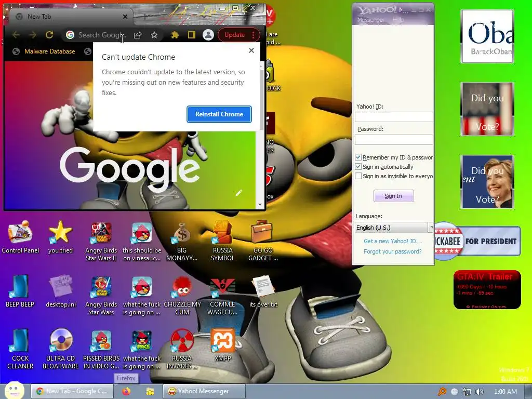The width and height of the screenshot is (532, 399).
Task: Open 'its over.txt' file
Action: [263, 291]
